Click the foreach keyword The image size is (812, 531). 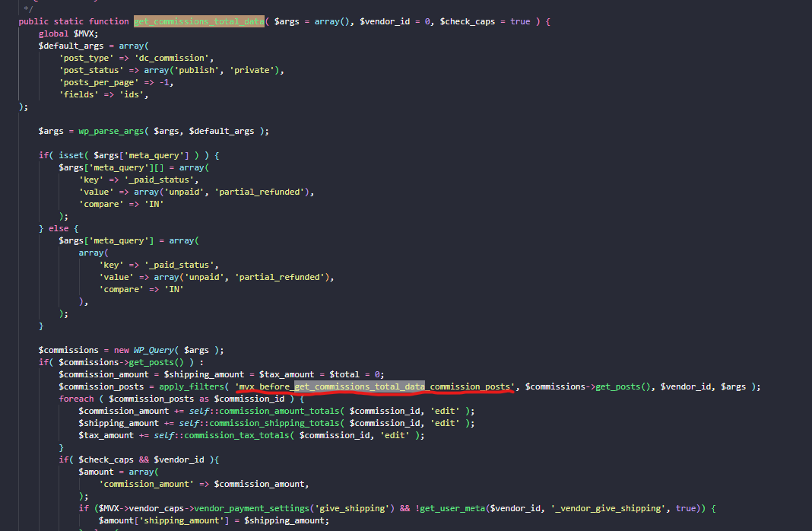click(x=76, y=399)
